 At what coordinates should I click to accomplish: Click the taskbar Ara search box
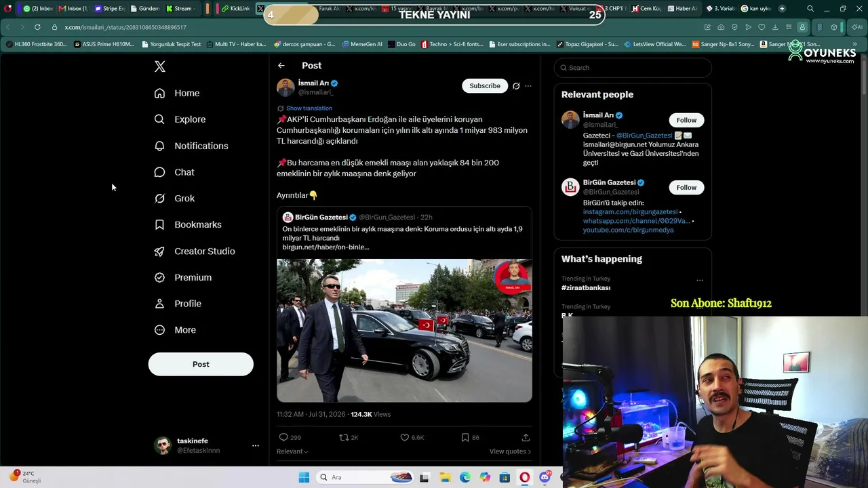[365, 478]
